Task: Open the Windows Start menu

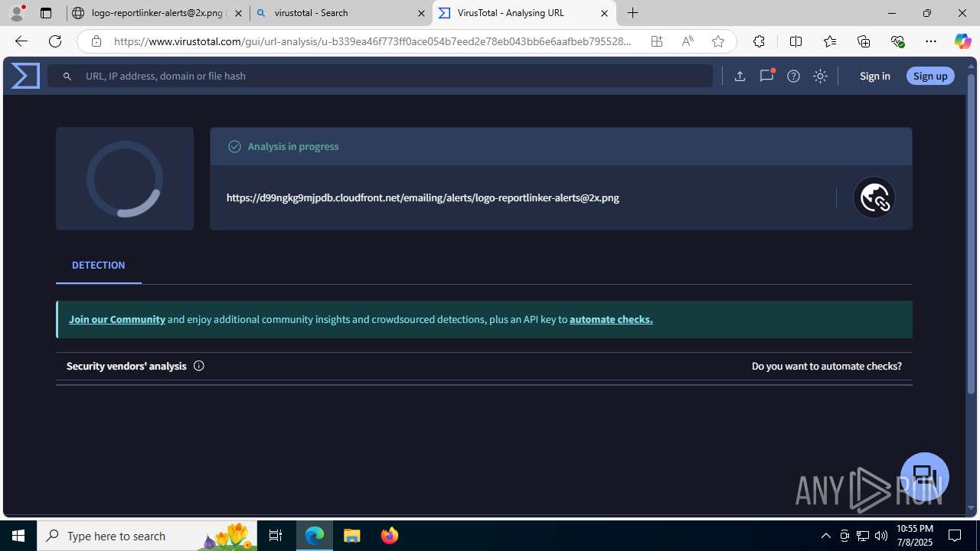Action: (x=18, y=536)
